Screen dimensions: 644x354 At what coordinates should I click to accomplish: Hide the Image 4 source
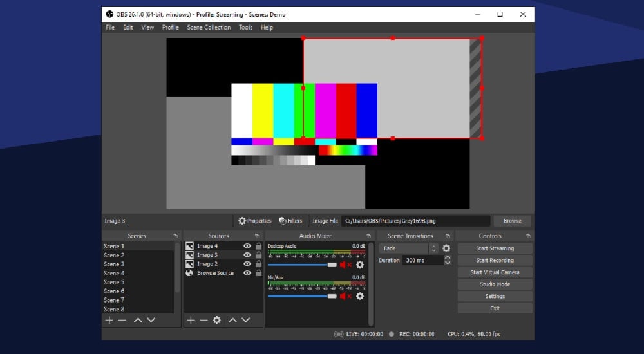[x=247, y=246]
